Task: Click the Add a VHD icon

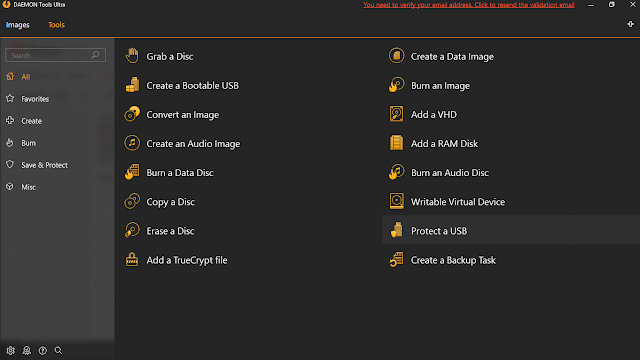Action: (396, 114)
